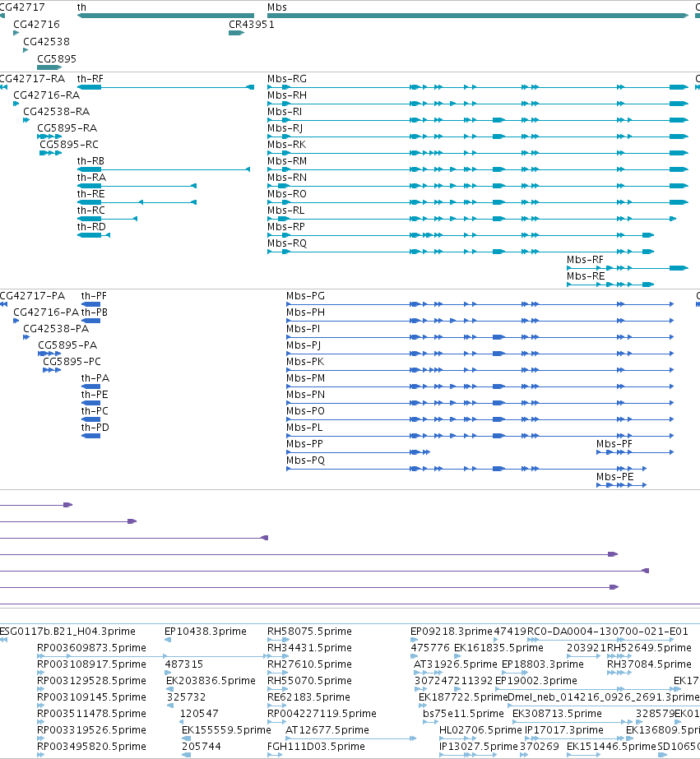Image resolution: width=700 pixels, height=759 pixels.
Task: Click EST HL02706.5prime
Action: click(x=457, y=738)
